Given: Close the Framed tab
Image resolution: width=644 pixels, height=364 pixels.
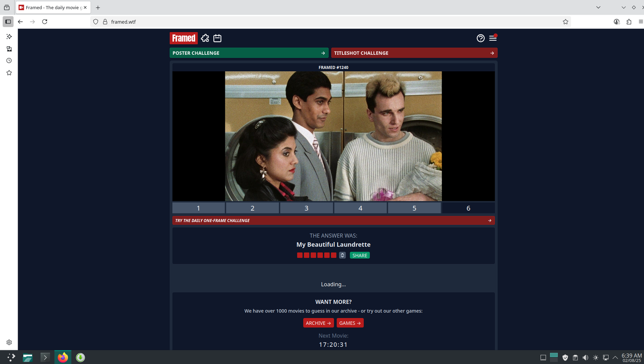Looking at the screenshot, I should [85, 8].
